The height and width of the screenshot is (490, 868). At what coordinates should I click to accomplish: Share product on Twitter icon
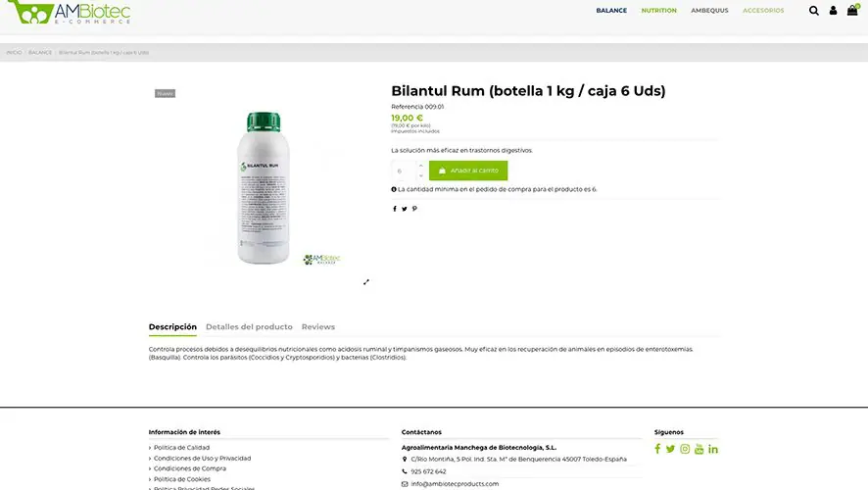(x=404, y=209)
